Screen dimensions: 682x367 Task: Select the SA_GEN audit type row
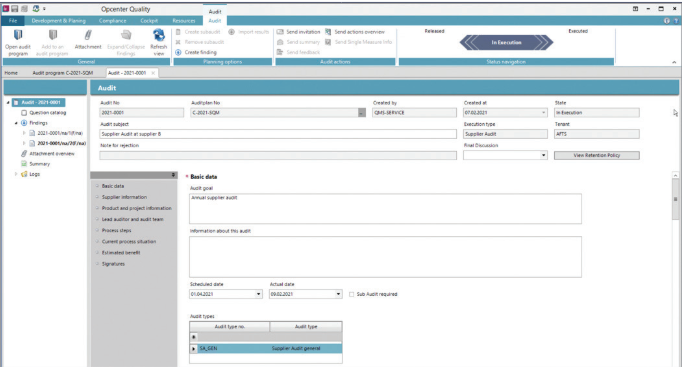pyautogui.click(x=266, y=348)
